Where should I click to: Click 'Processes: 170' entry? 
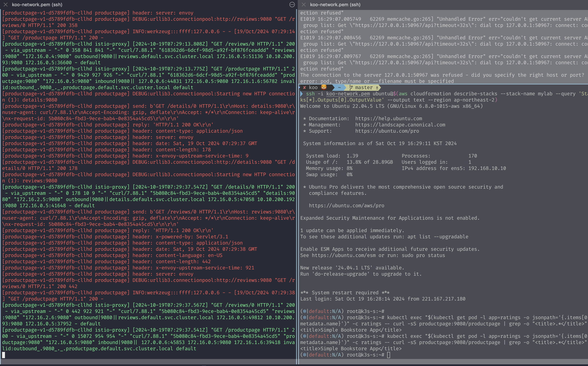tap(439, 156)
